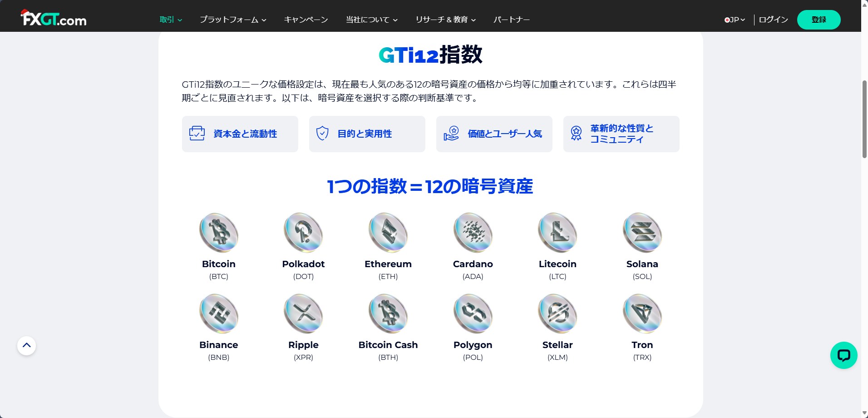Click the Bitcoin Cash label text
The height and width of the screenshot is (418, 868).
point(388,345)
